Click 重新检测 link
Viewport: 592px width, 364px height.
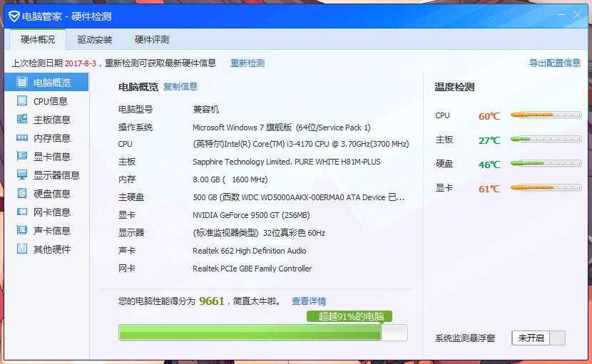tap(247, 63)
